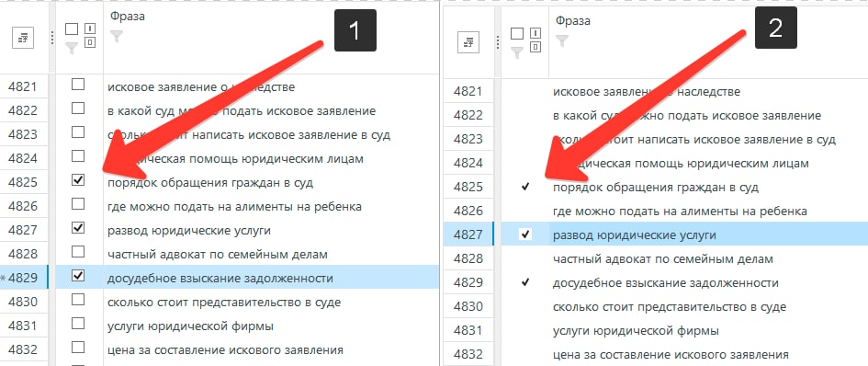
Task: Click row number 4821 in left table
Action: tap(23, 87)
